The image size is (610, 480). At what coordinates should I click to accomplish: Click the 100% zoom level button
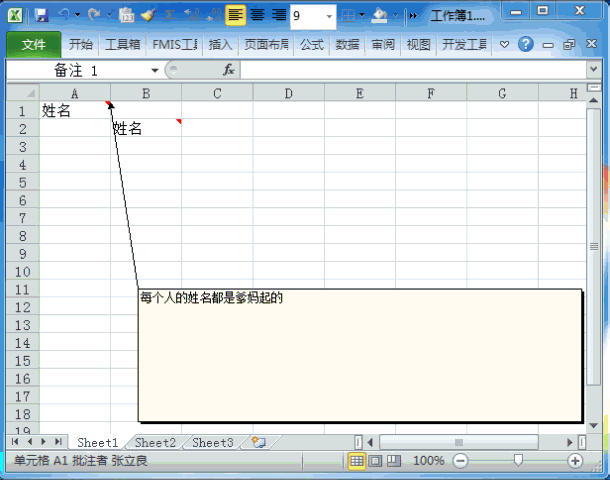(428, 461)
